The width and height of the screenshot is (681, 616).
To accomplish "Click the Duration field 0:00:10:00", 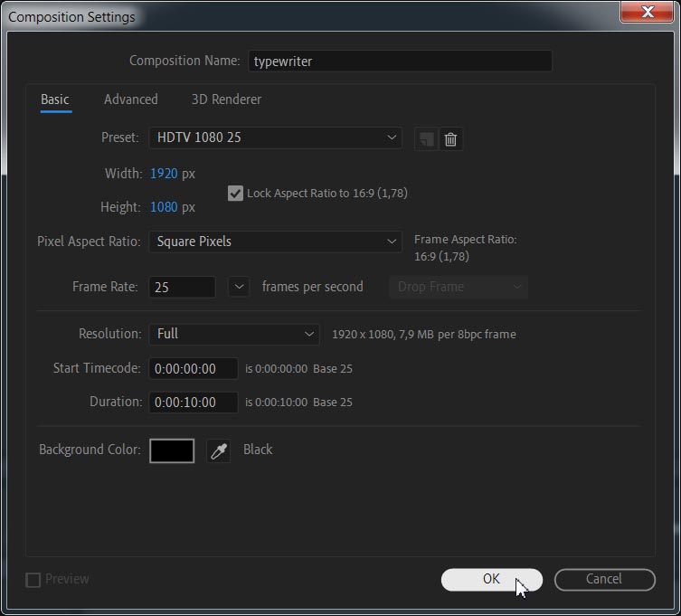I will pos(194,403).
